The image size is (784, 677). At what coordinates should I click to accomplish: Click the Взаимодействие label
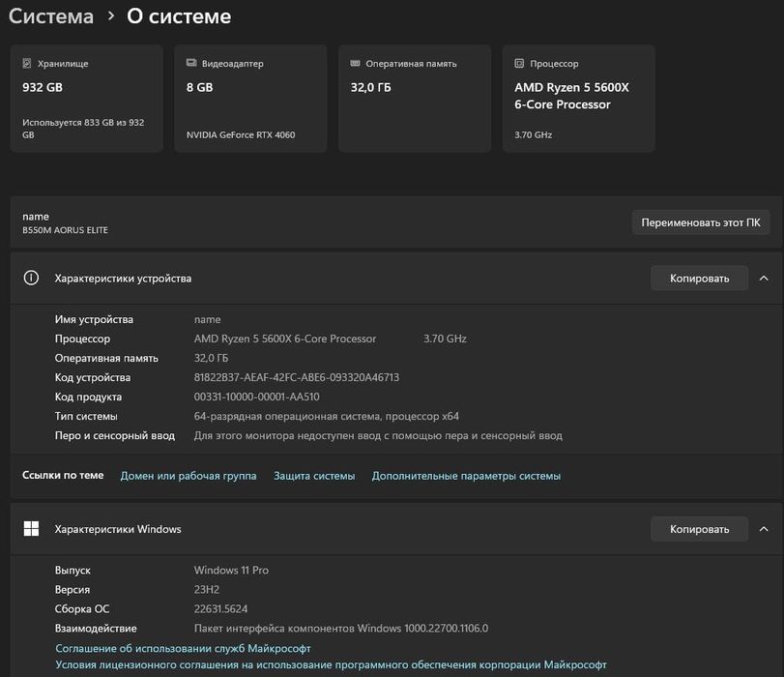pyautogui.click(x=96, y=628)
